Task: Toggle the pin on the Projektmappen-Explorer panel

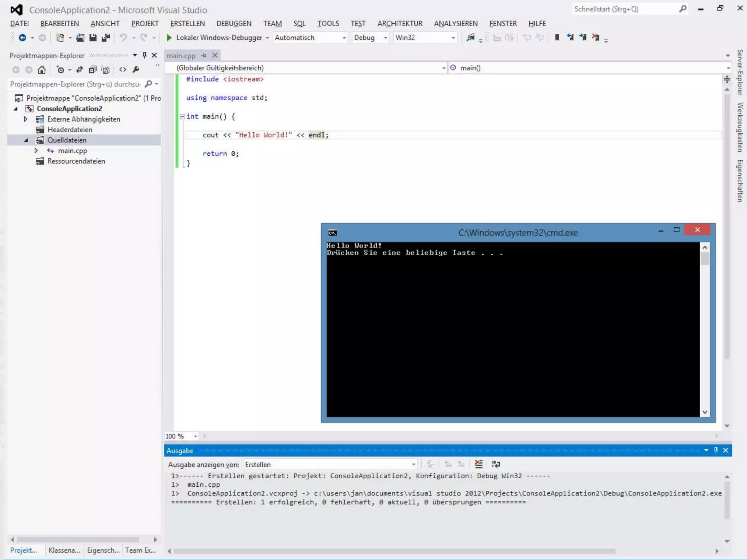Action: point(144,55)
